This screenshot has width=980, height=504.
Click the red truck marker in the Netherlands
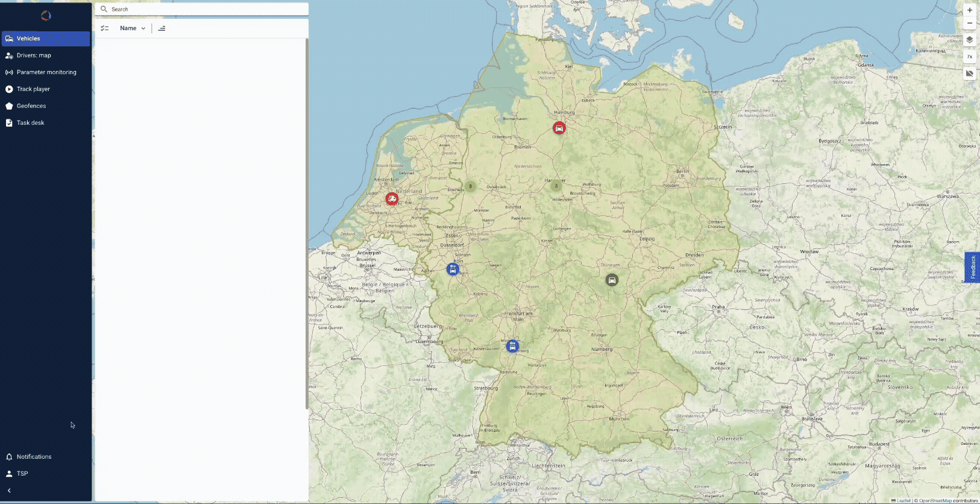coord(392,198)
